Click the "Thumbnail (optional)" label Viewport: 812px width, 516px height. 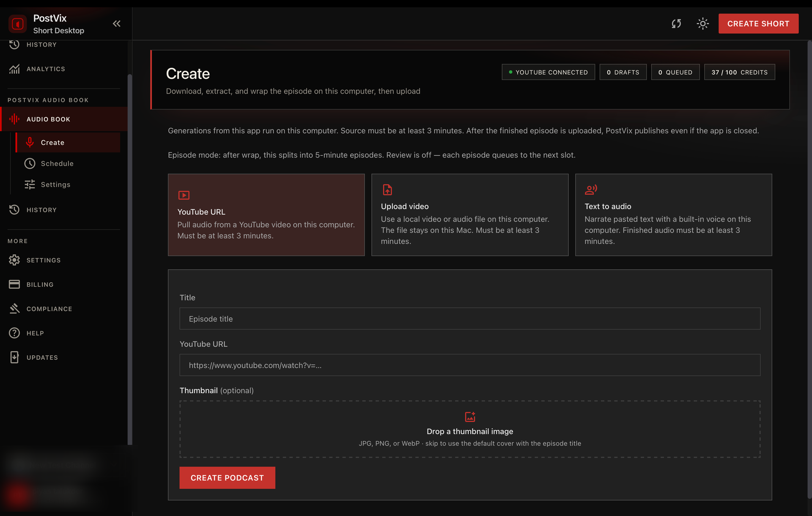click(x=217, y=391)
